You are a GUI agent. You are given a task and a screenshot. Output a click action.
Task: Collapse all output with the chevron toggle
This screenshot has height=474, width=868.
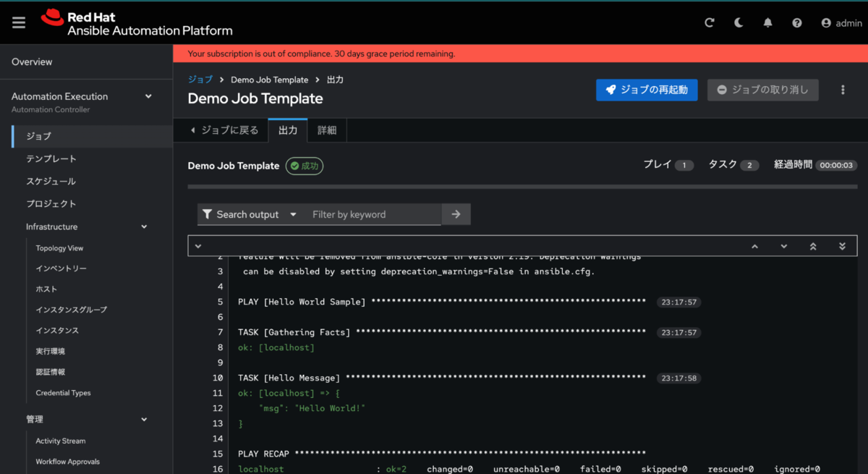click(198, 246)
